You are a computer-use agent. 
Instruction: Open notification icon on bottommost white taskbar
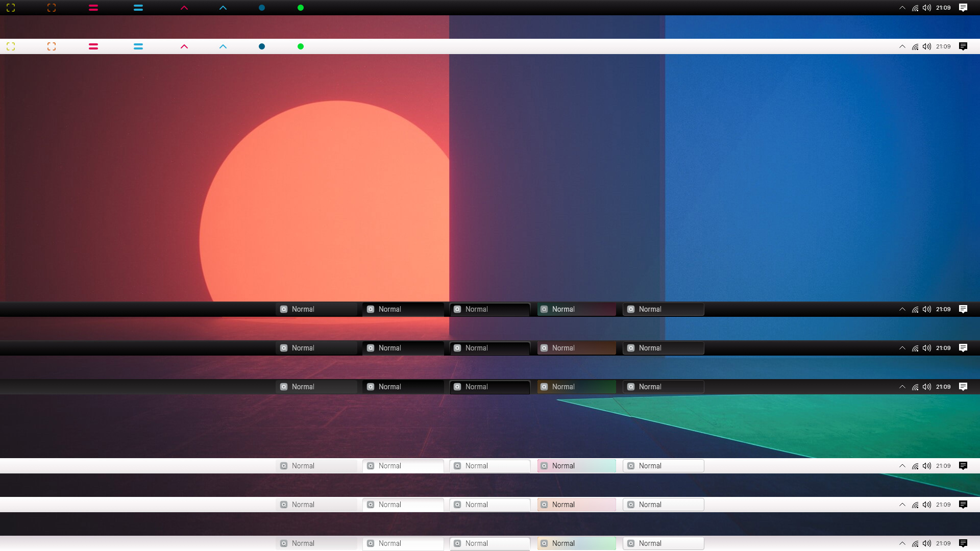[963, 543]
